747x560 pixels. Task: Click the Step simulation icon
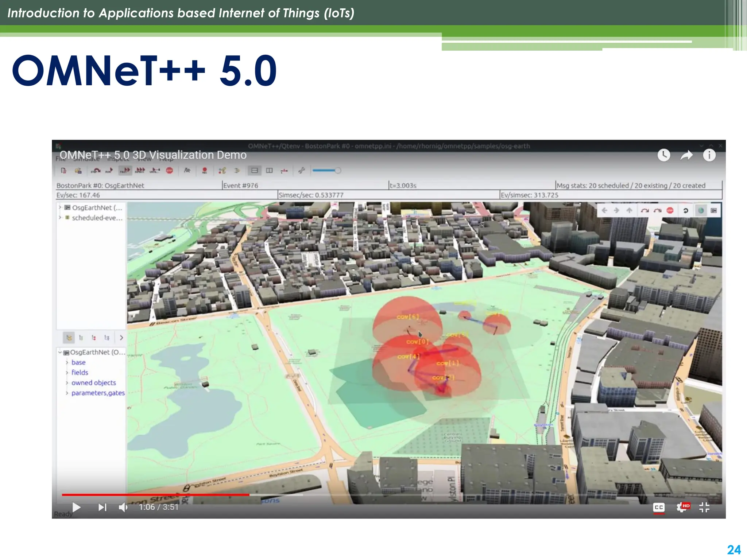coord(96,170)
